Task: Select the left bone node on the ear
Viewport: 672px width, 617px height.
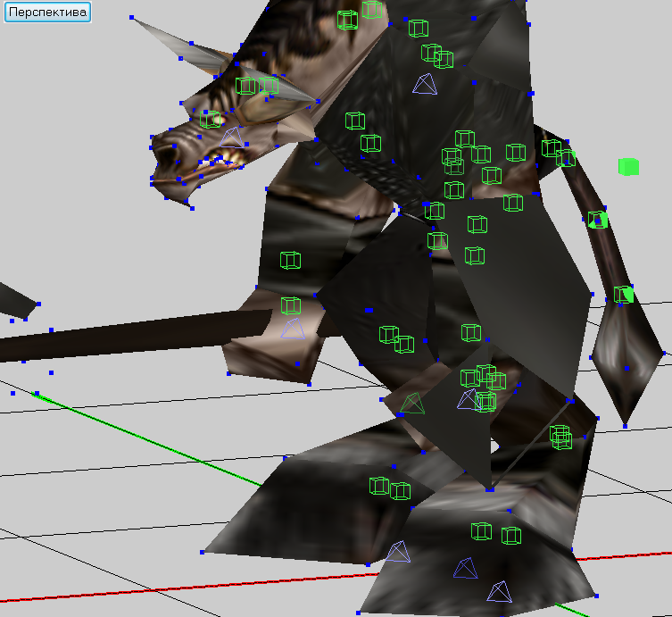Action: [245, 86]
